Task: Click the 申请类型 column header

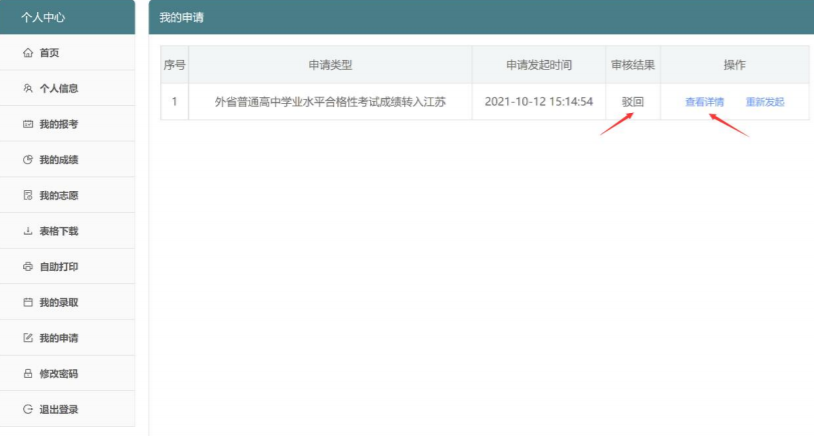Action: pyautogui.click(x=330, y=65)
